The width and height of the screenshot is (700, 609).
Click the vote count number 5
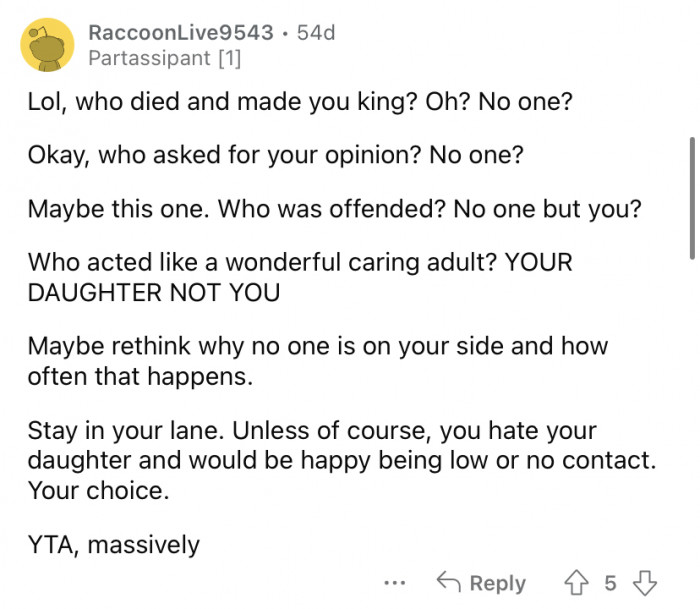tap(610, 583)
